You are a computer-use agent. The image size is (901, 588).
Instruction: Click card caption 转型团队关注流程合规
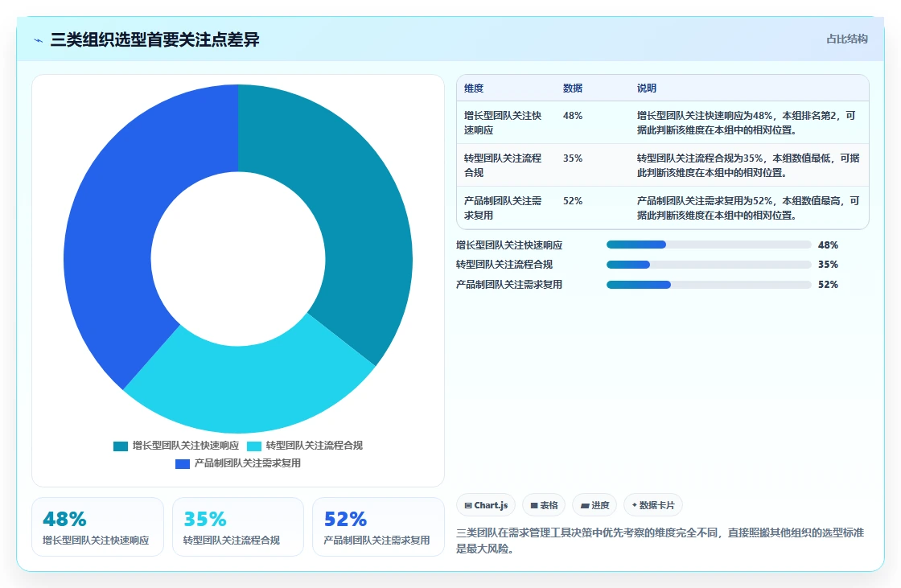click(x=232, y=541)
